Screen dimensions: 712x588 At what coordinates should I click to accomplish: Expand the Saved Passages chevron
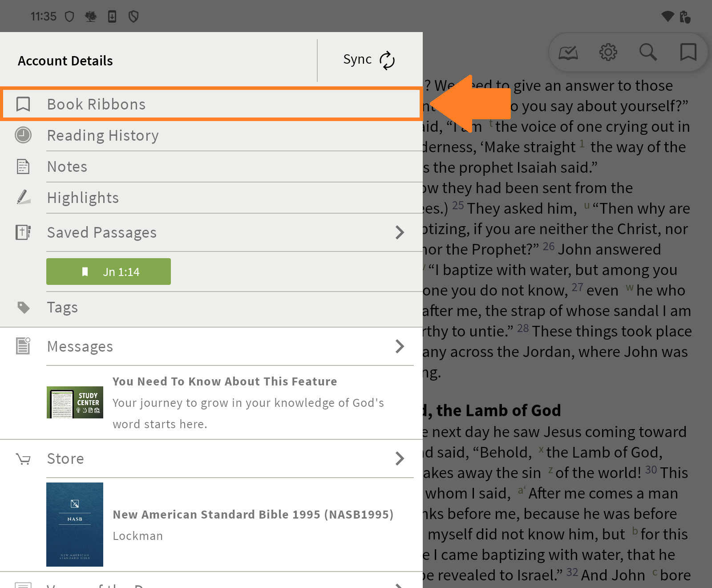[x=400, y=232]
